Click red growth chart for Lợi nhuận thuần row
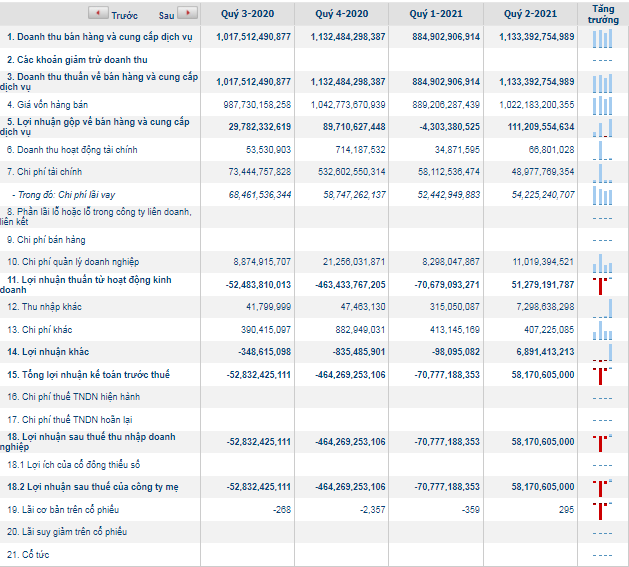 pyautogui.click(x=602, y=285)
